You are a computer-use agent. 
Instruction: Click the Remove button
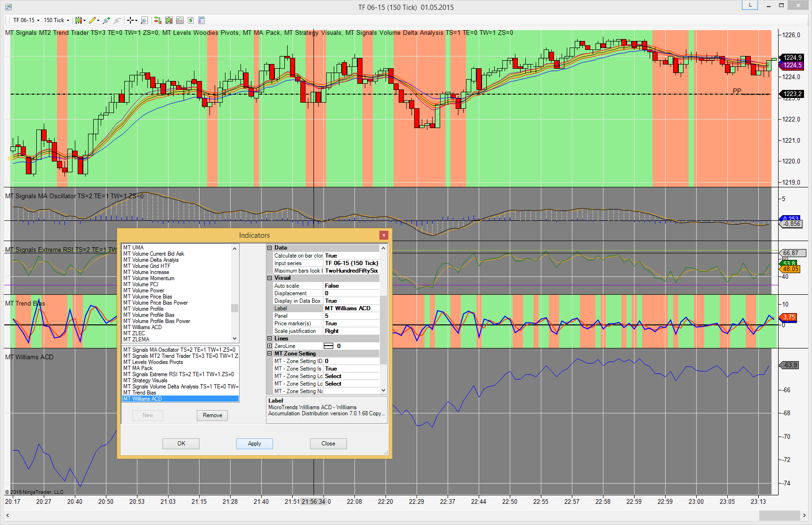point(212,415)
